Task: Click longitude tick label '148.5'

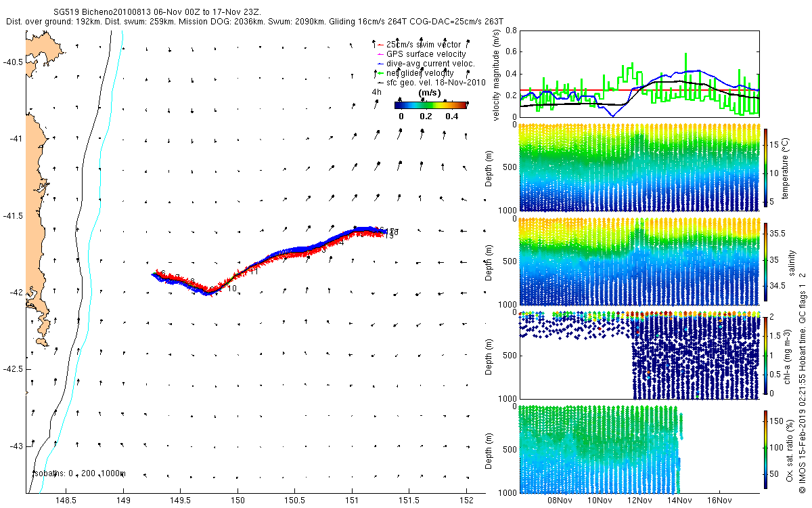Action: pyautogui.click(x=66, y=501)
